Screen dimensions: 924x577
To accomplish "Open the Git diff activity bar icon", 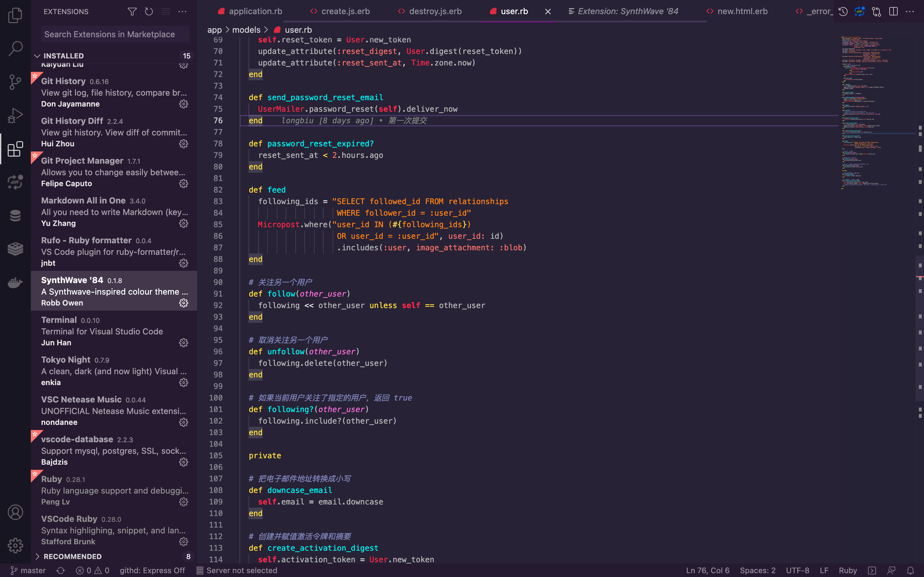I will pyautogui.click(x=15, y=182).
